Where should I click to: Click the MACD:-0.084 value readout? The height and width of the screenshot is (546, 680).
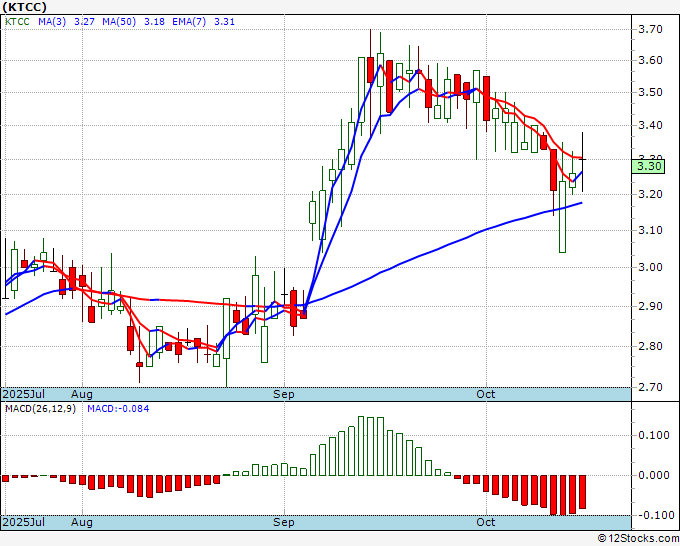(118, 409)
